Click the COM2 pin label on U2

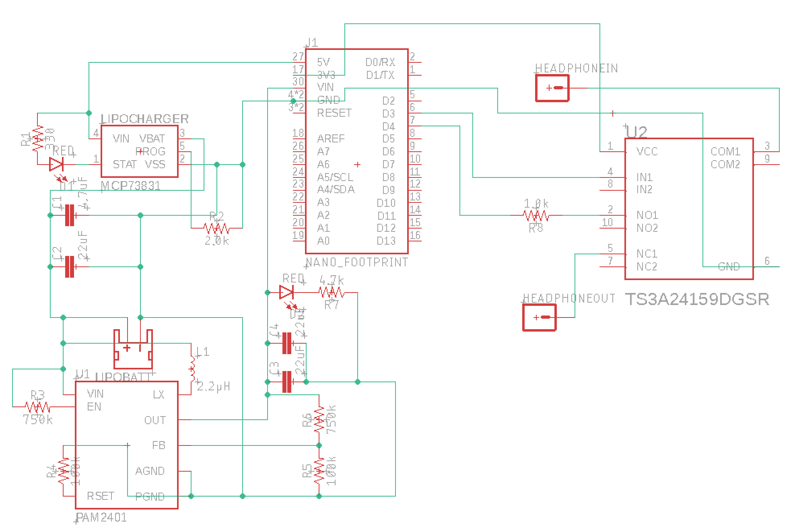(725, 164)
